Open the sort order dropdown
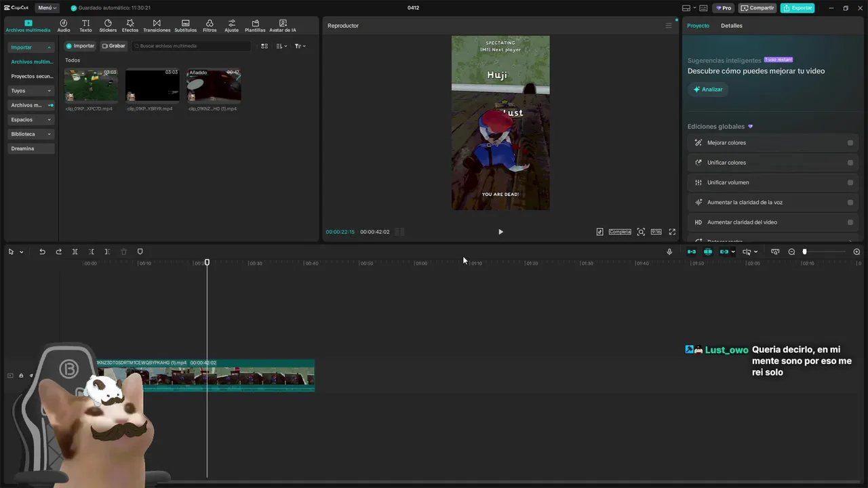The height and width of the screenshot is (488, 868). coord(281,46)
